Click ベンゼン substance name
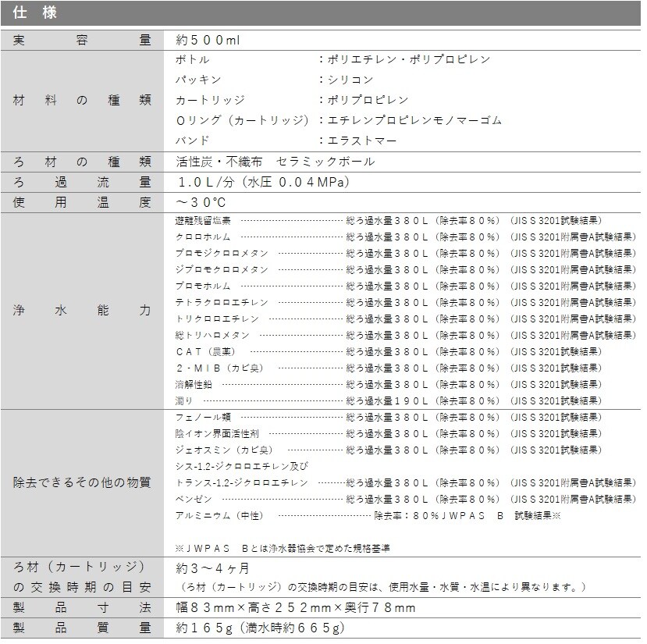Image resolution: width=647 pixels, height=644 pixels. [x=194, y=499]
